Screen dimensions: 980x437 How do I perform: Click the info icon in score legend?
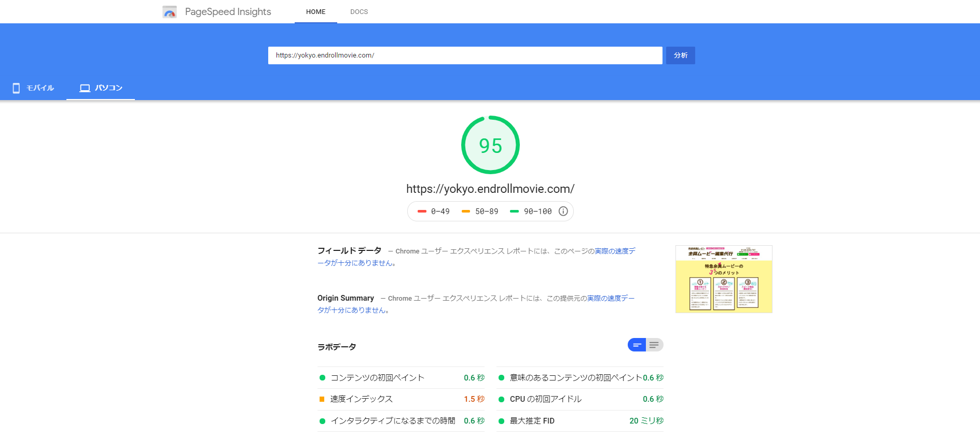[563, 211]
